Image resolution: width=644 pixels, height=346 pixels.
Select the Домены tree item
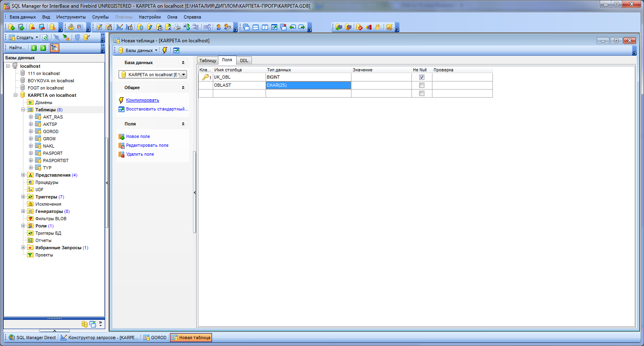(44, 102)
